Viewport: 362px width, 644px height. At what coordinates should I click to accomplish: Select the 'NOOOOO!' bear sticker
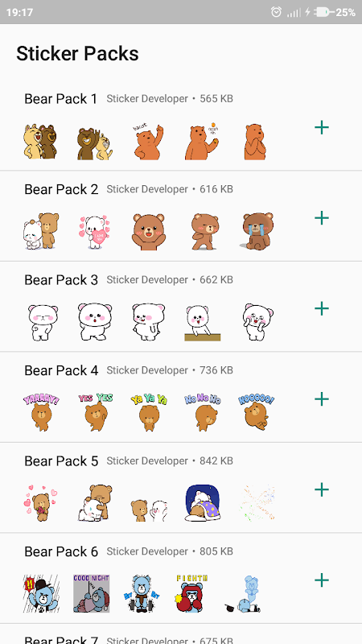coord(257,412)
